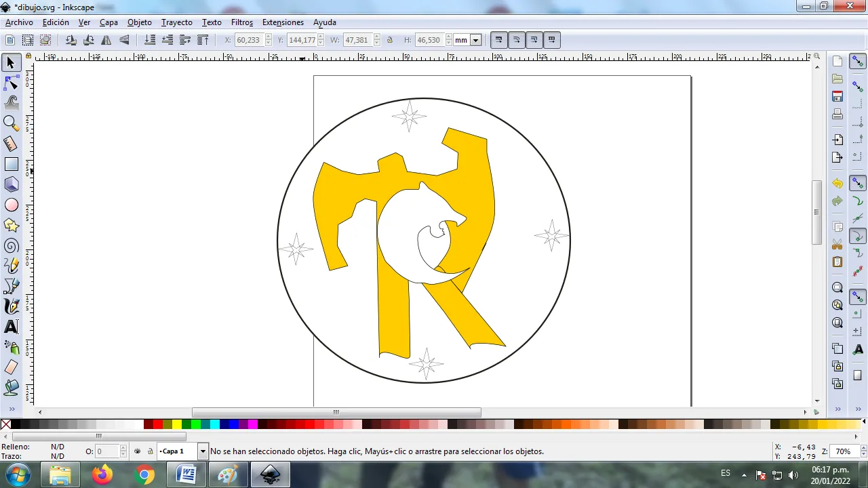The width and height of the screenshot is (868, 488).
Task: Toggle Capa 1 layer visibility eye
Action: pyautogui.click(x=138, y=451)
